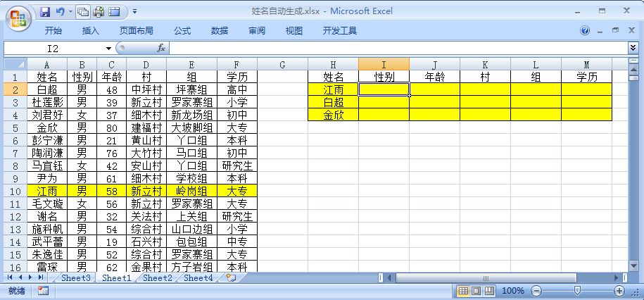Click the cell 白超 in column H

333,102
